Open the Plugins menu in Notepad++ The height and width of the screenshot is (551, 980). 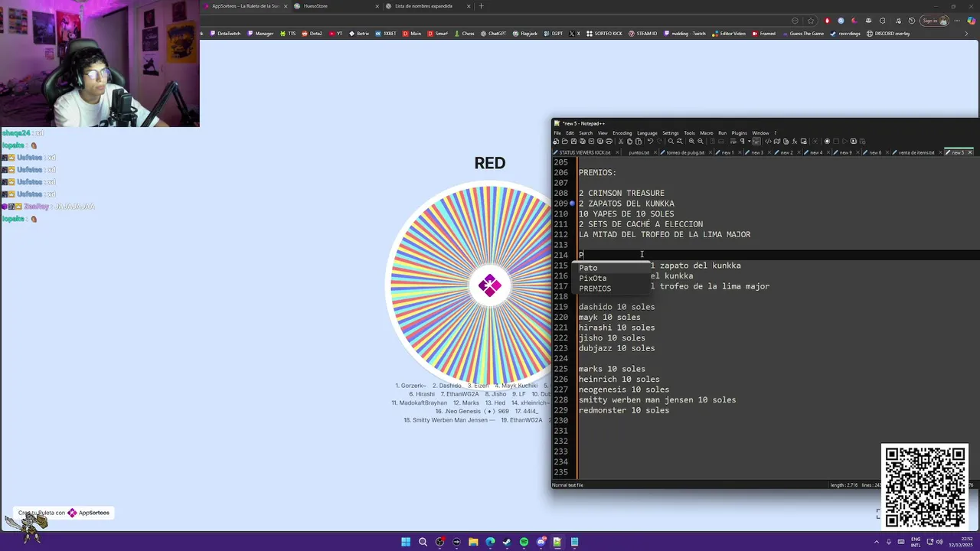tap(739, 133)
